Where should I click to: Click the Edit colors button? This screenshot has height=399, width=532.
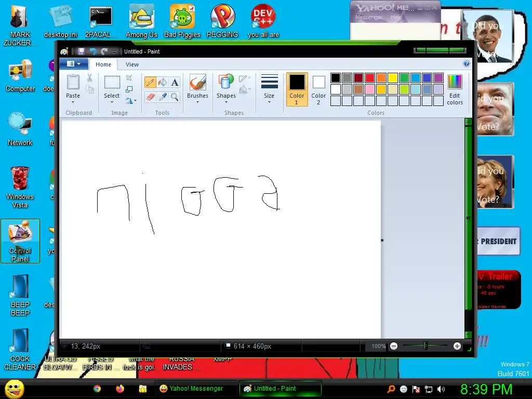[455, 89]
